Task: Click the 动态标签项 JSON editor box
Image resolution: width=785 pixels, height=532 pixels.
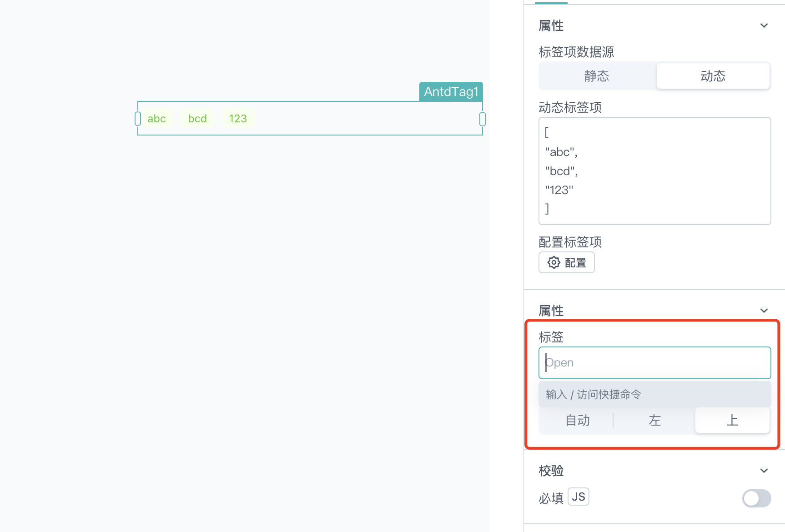Action: 655,171
